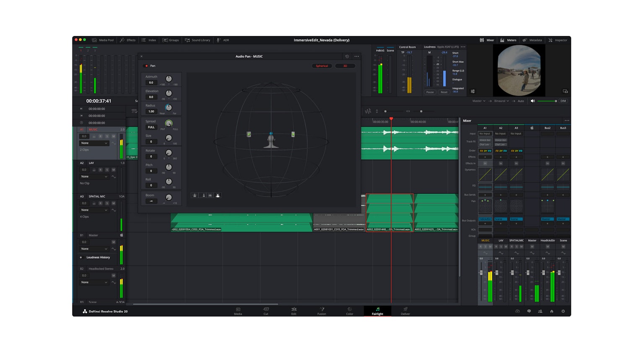The image size is (644, 352).
Task: Solo the SPATIAL MIC track
Action: click(106, 203)
